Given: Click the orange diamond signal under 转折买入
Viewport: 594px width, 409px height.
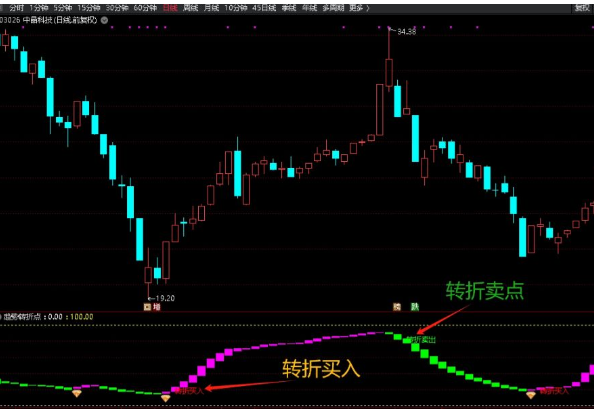Looking at the screenshot, I should pos(166,398).
